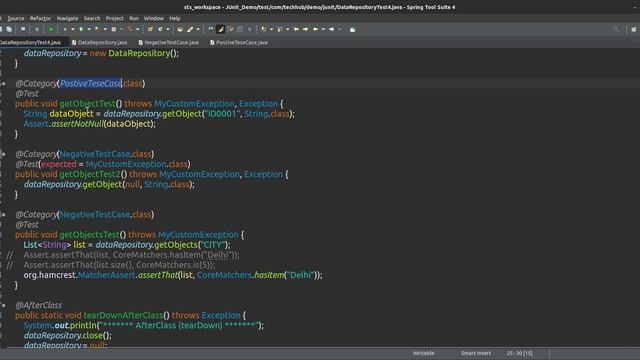Open the Coverage dropdown arrow

(105, 29)
